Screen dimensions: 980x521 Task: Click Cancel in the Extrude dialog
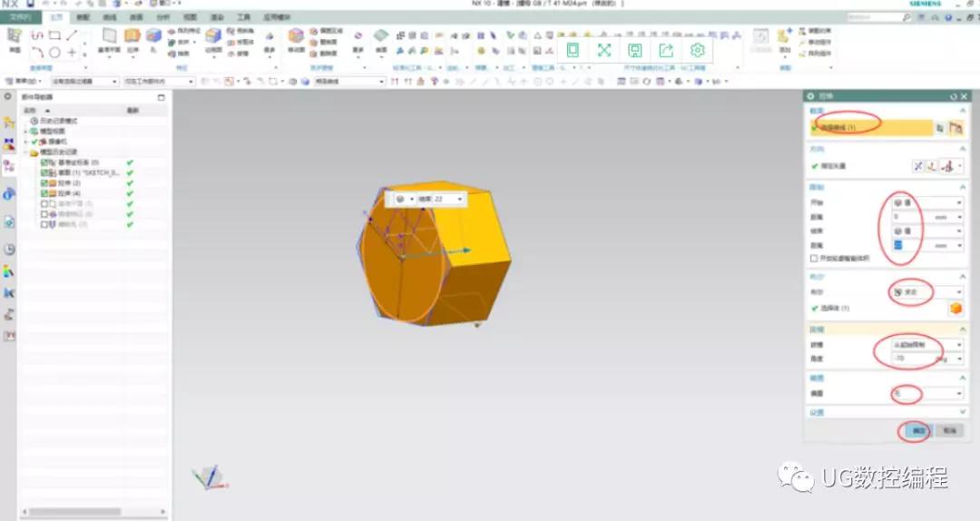[949, 430]
